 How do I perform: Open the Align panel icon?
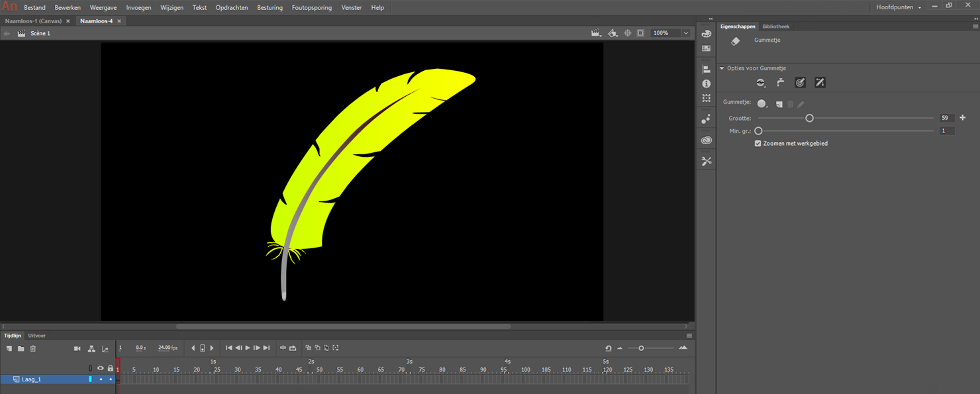(x=707, y=69)
